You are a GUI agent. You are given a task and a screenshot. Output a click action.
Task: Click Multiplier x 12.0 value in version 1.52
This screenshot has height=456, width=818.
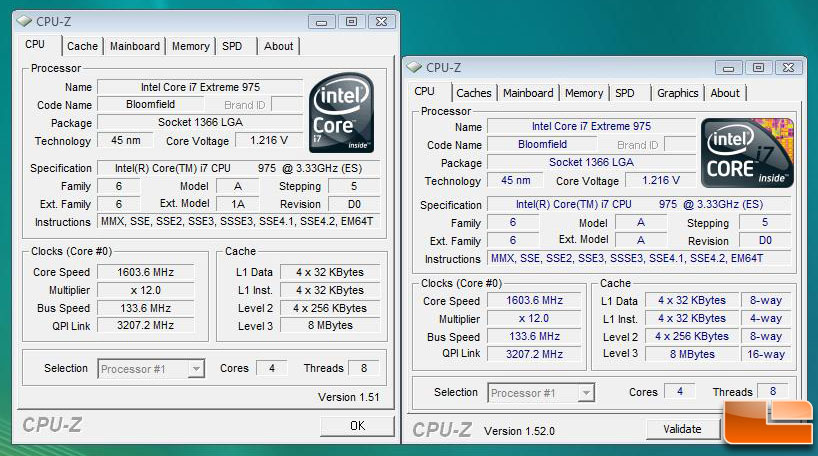coord(534,318)
